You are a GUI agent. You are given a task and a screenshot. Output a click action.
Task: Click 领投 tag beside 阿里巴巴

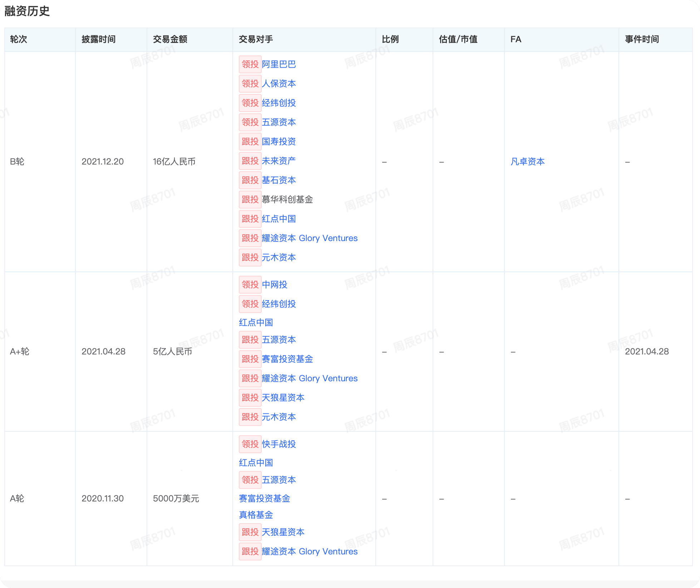250,64
